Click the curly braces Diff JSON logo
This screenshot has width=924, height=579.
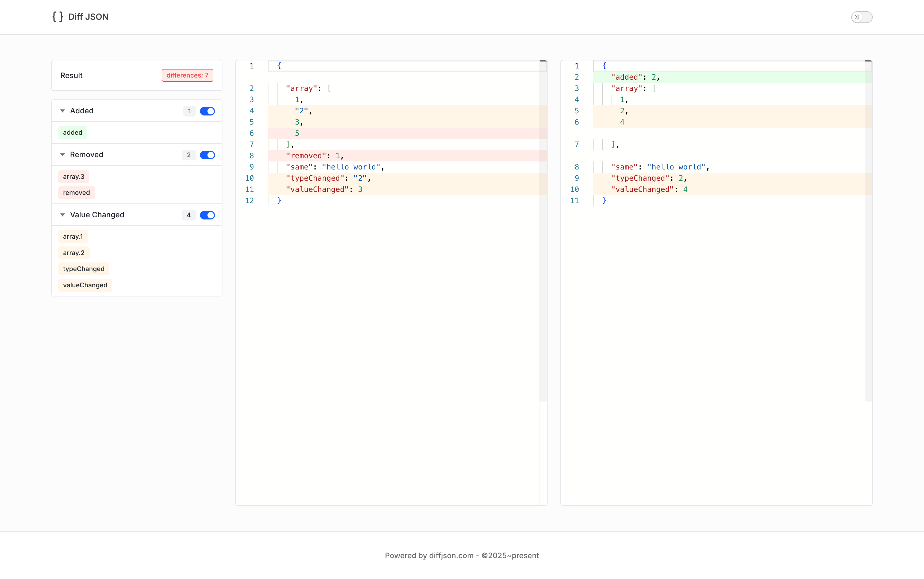pos(57,17)
